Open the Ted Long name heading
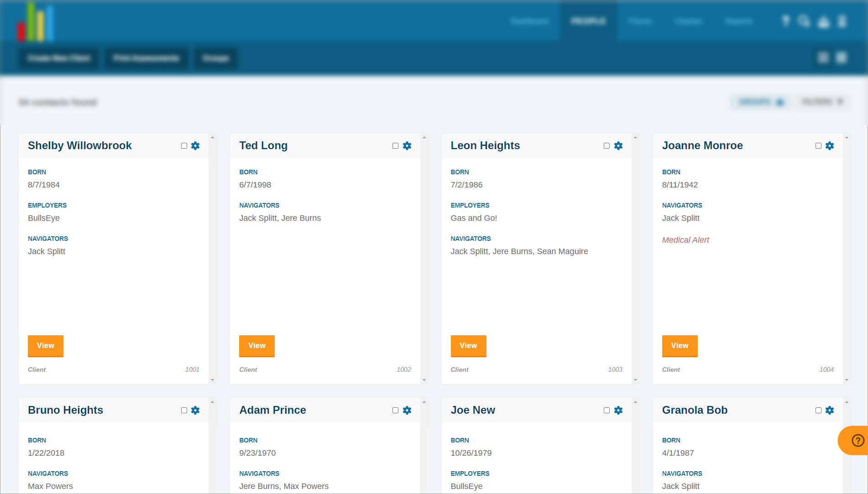 (x=263, y=146)
